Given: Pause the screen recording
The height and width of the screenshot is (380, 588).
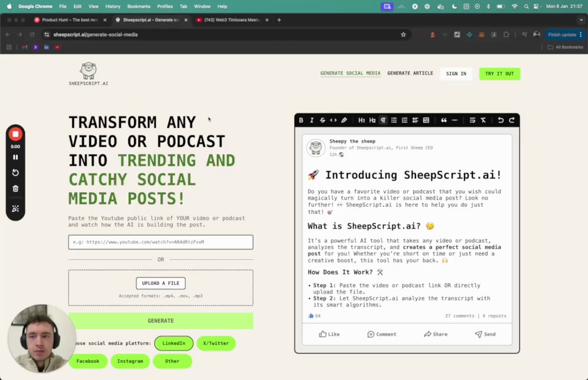Looking at the screenshot, I should [x=15, y=157].
